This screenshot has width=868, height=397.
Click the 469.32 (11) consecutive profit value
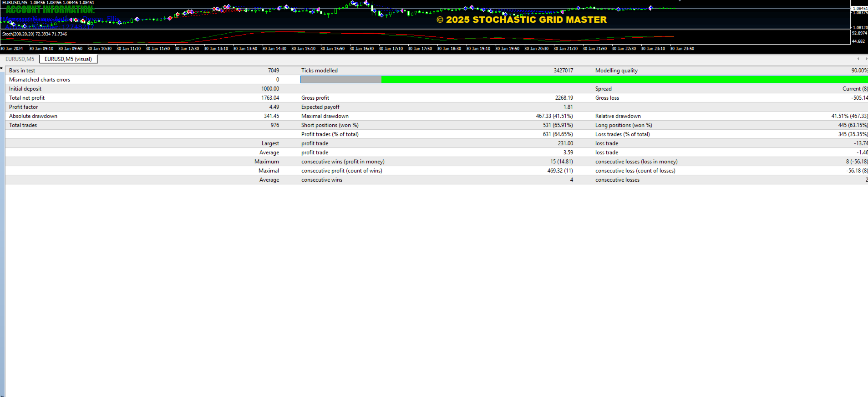pyautogui.click(x=560, y=171)
